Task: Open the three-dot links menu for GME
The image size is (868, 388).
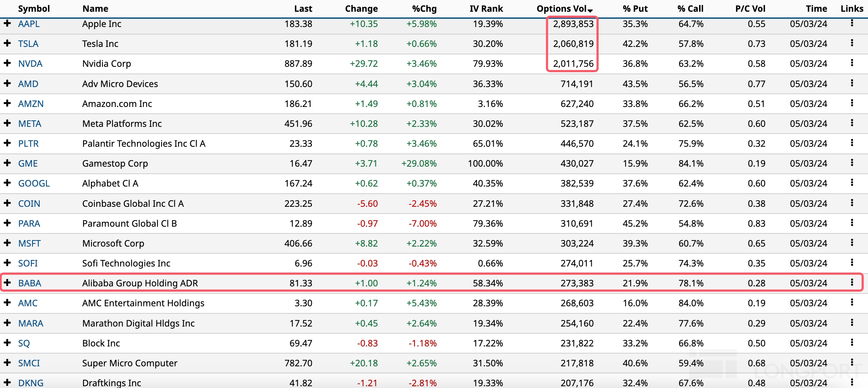Action: pyautogui.click(x=852, y=163)
